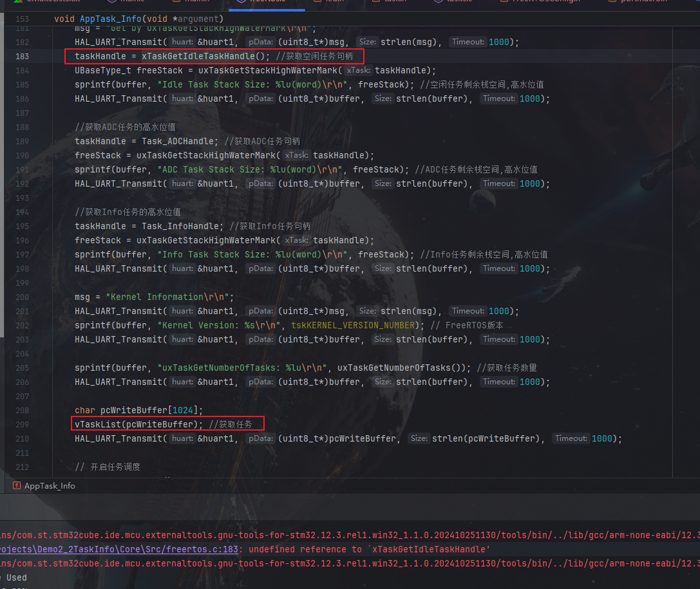The height and width of the screenshot is (589, 700).
Task: Click the vTaskList function call
Action: (x=98, y=424)
